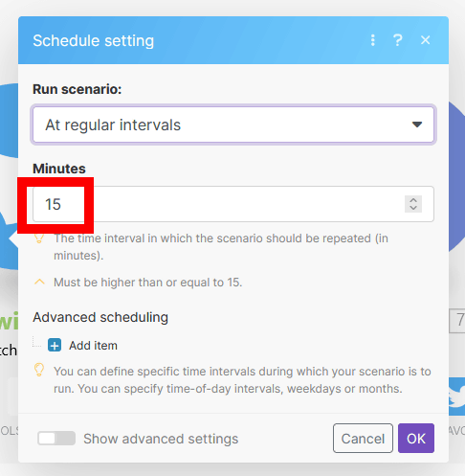Increase minutes with the up stepper arrow
The width and height of the screenshot is (465, 476).
(x=413, y=200)
